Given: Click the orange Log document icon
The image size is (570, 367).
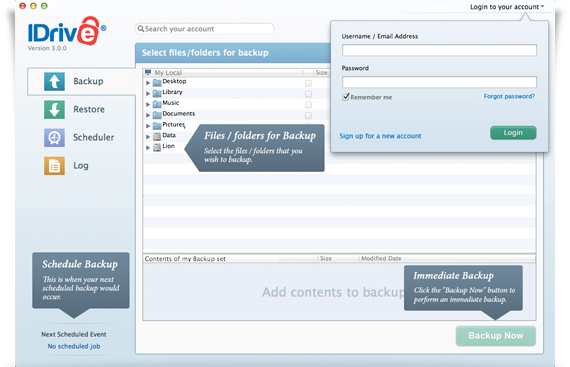Looking at the screenshot, I should (x=55, y=166).
